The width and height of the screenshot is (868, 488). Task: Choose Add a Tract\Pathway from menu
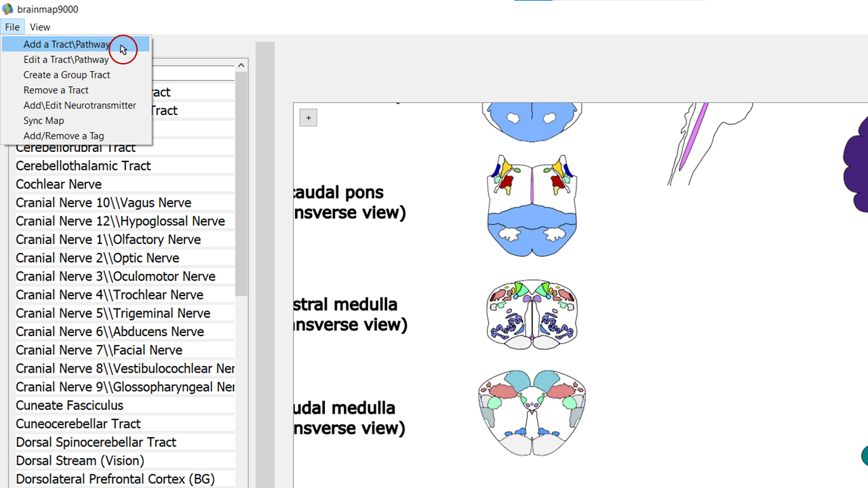coord(66,45)
